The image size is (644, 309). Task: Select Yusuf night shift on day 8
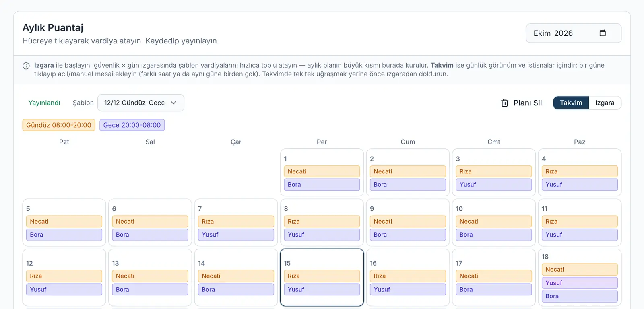(x=322, y=235)
